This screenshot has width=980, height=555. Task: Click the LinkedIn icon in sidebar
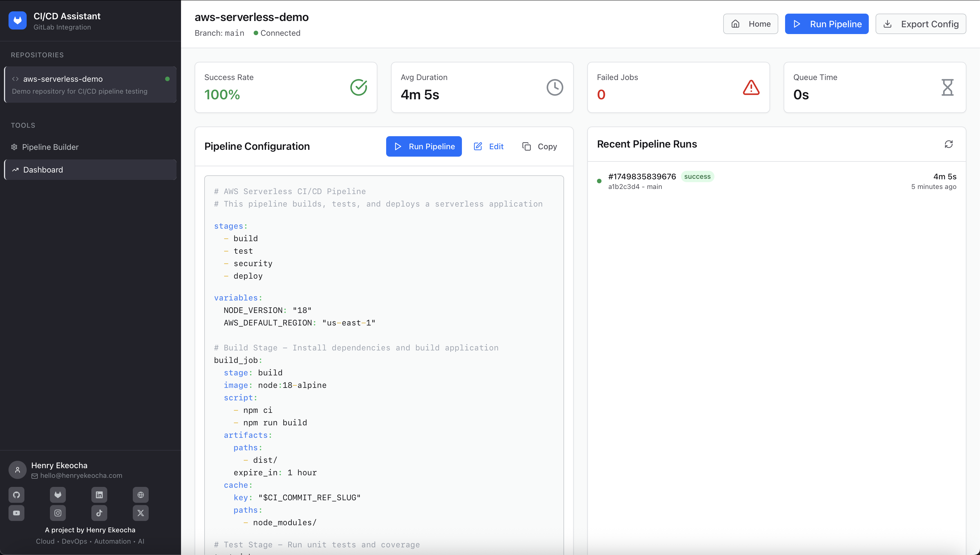99,495
